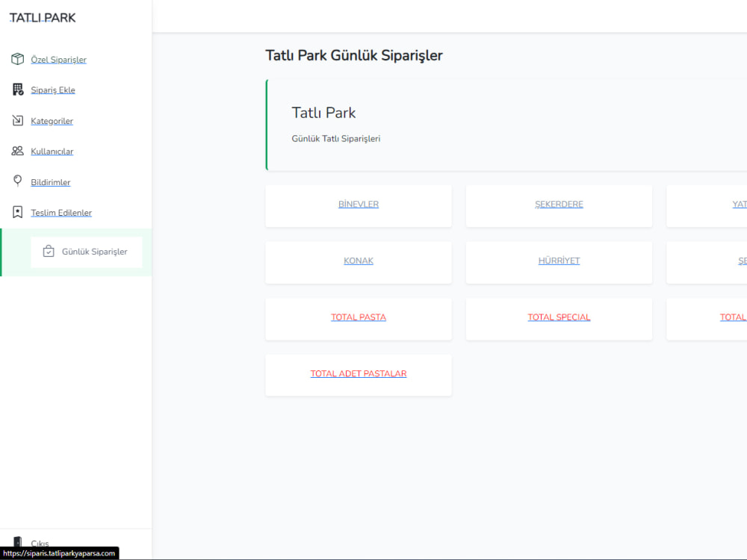This screenshot has height=560, width=747.
Task: Open Özel Siparişler in the sidebar
Action: (58, 60)
